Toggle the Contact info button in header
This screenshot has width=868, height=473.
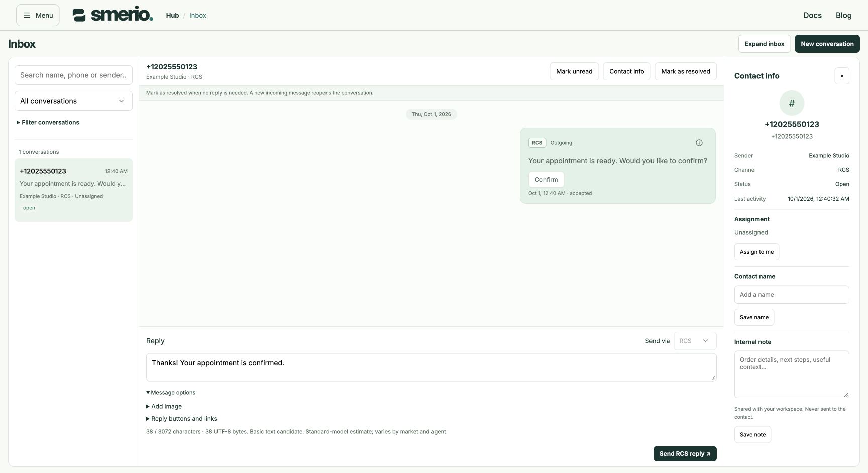coord(626,71)
